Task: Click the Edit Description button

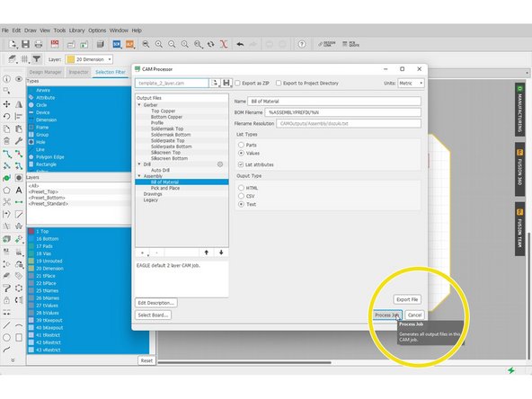Action: (156, 303)
